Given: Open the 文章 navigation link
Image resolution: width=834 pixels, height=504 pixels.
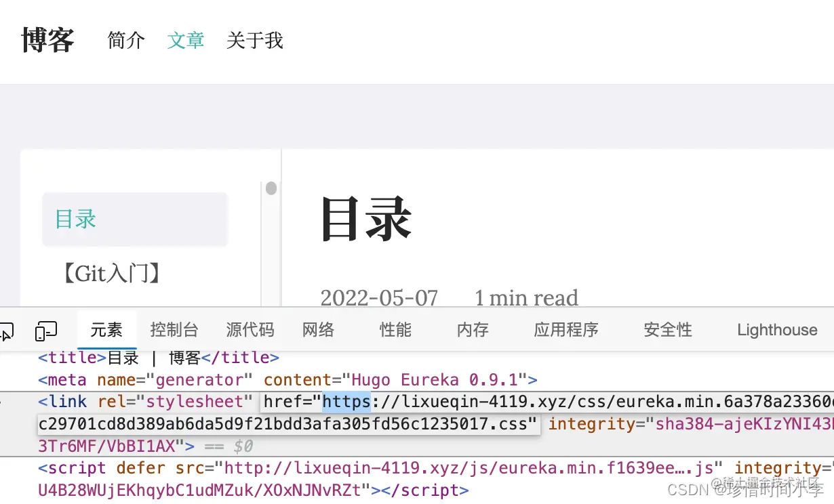Looking at the screenshot, I should pos(186,40).
